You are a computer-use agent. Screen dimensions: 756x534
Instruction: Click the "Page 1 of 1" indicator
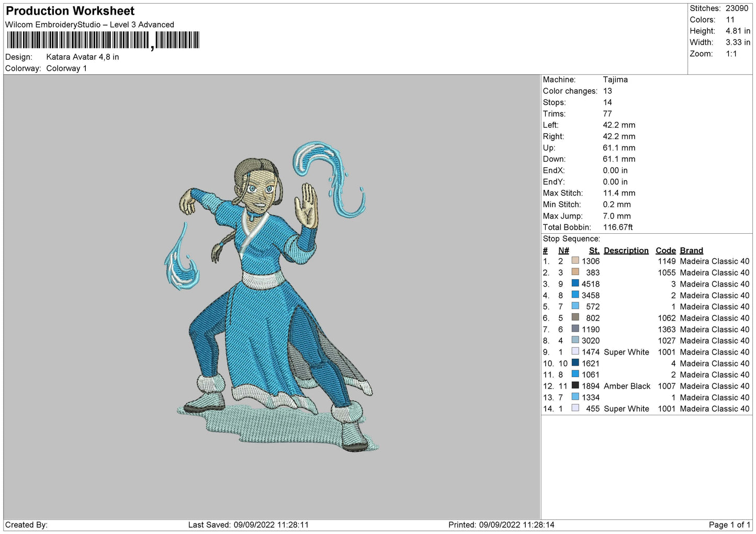pos(729,525)
